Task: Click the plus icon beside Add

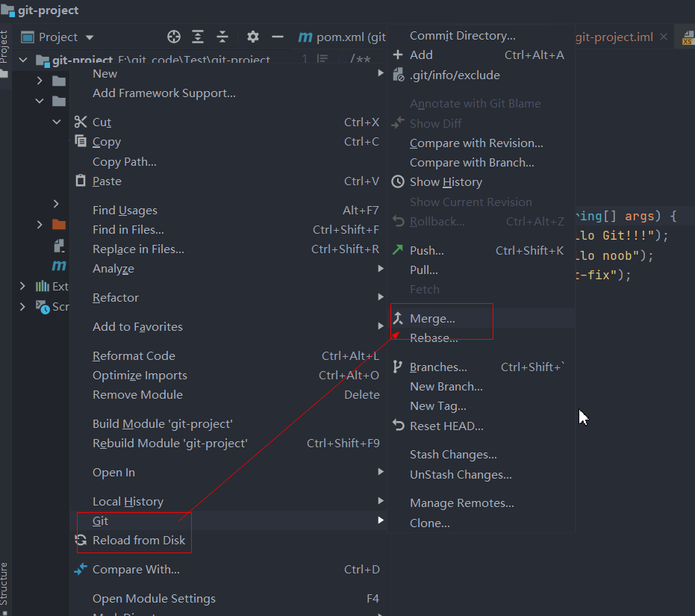Action: [x=398, y=55]
